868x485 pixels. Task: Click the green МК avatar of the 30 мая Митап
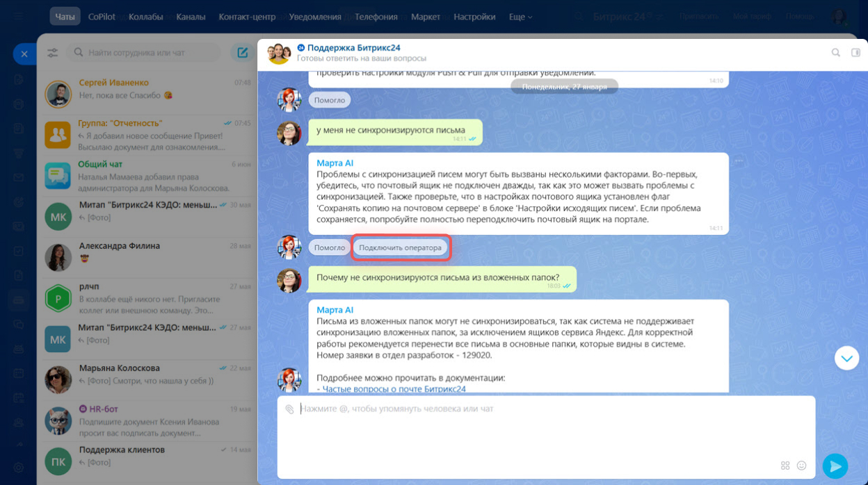pos(58,217)
